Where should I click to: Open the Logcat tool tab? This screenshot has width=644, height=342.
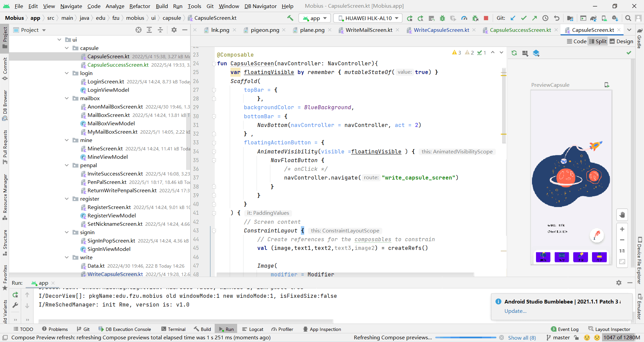[253, 329]
